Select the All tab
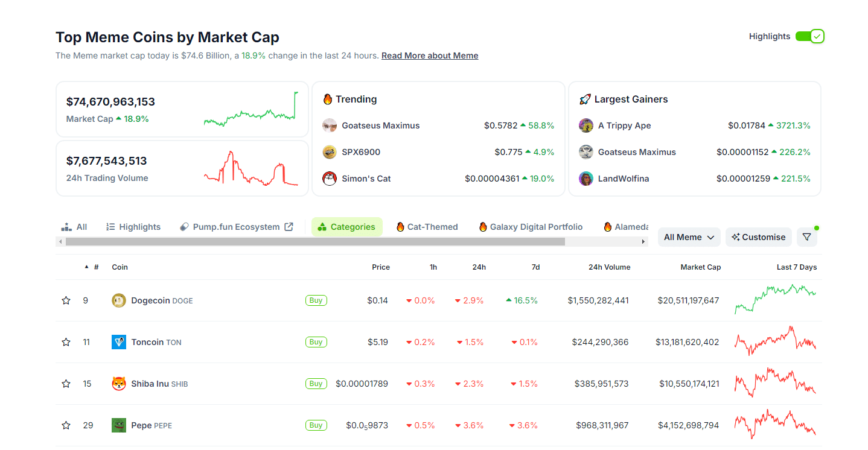The height and width of the screenshot is (450, 868). pyautogui.click(x=74, y=227)
